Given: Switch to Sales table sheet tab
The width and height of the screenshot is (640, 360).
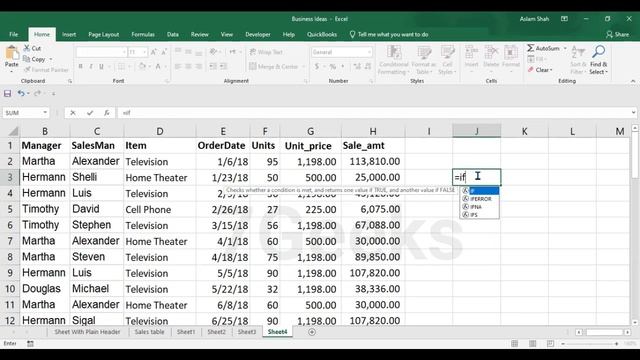Looking at the screenshot, I should point(149,332).
